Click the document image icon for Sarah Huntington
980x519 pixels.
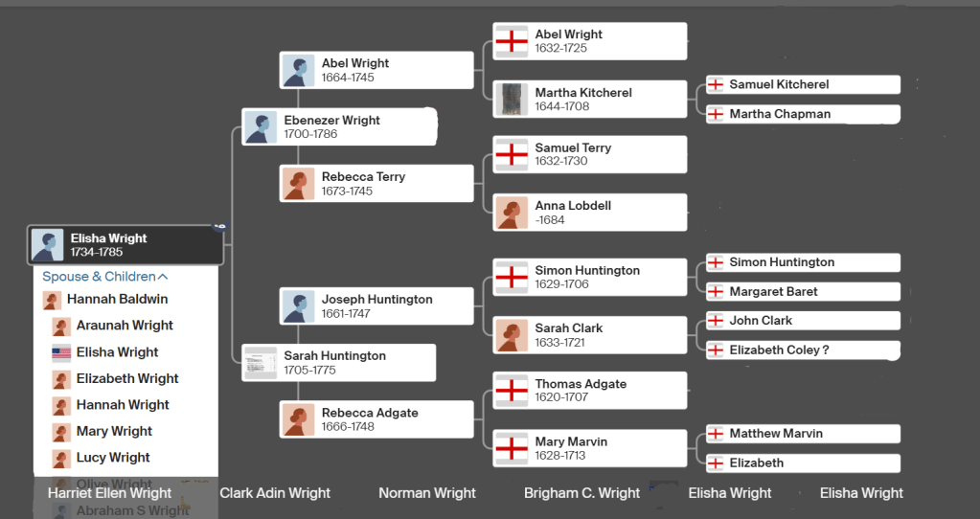point(261,363)
